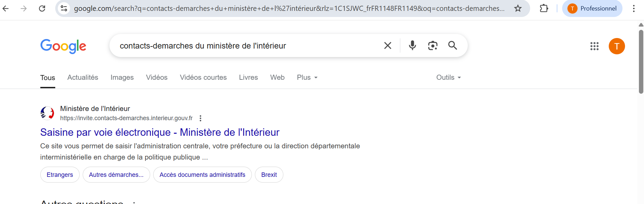Viewport: 644px width, 204px height.
Task: Click the address bar URL
Action: tap(289, 8)
